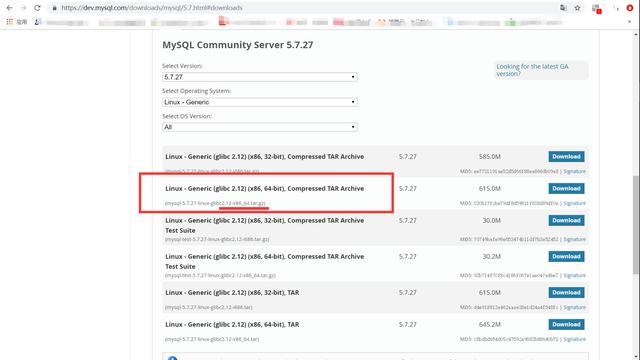Open the extension icon with red badge
This screenshot has height=360, width=640.
click(596, 9)
